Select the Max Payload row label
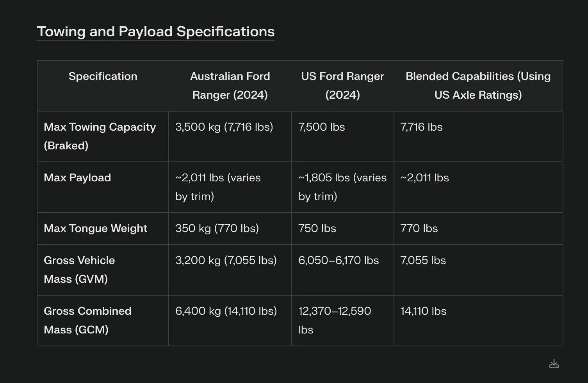 (x=77, y=178)
